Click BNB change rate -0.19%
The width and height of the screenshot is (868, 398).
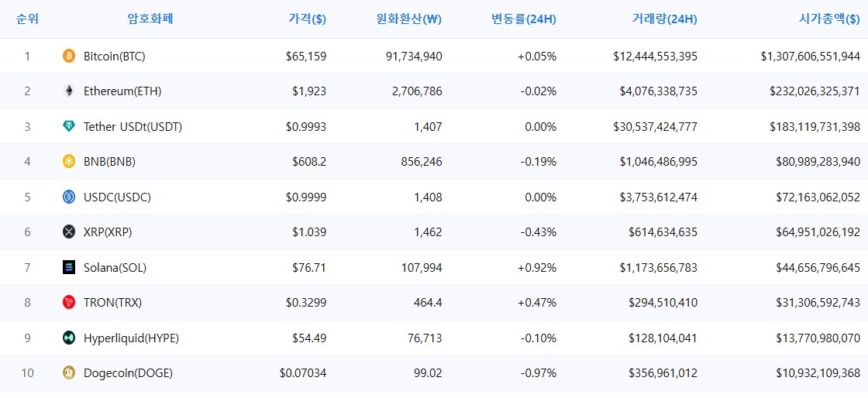point(538,161)
